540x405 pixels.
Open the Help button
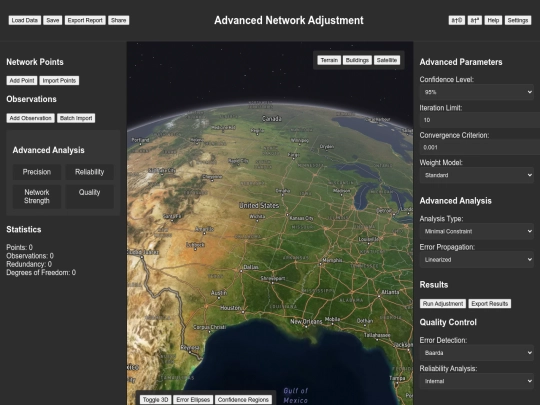pos(493,20)
